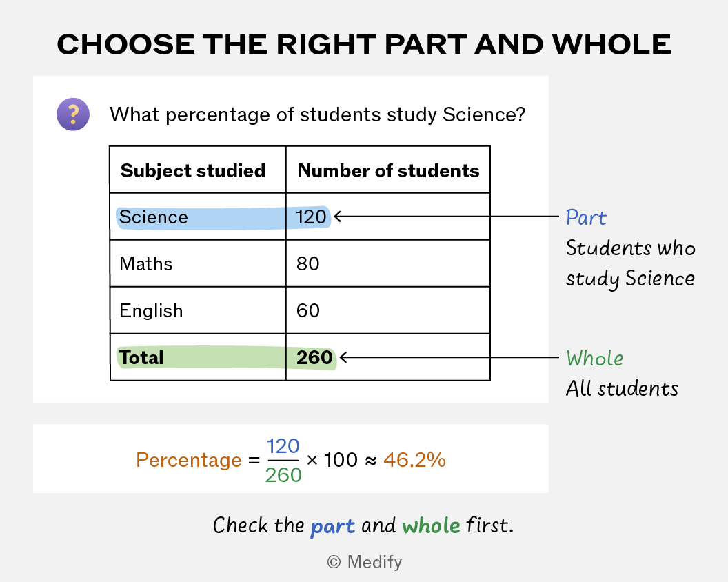Click the English row label
This screenshot has width=728, height=582.
click(151, 311)
